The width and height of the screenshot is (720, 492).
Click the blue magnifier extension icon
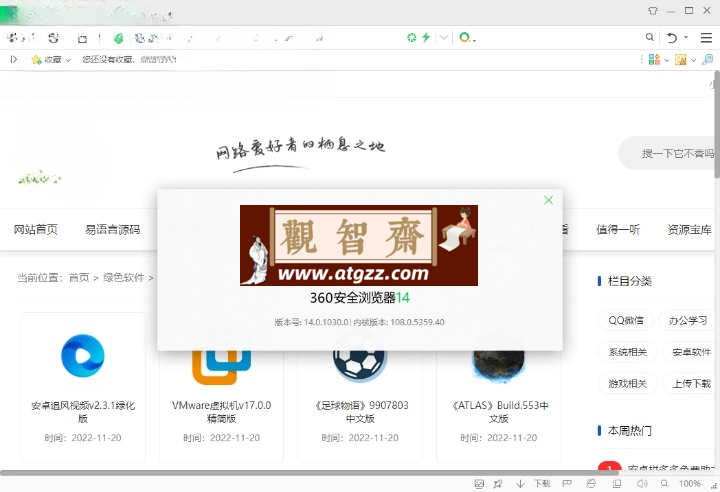[x=708, y=59]
